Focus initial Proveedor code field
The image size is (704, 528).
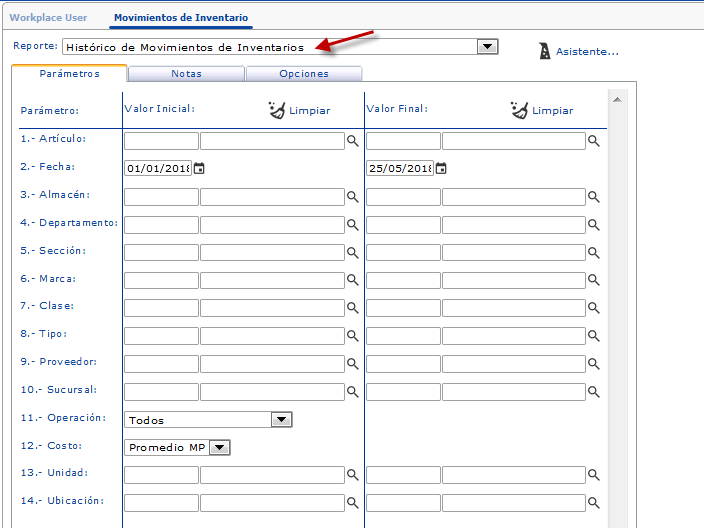pos(161,364)
